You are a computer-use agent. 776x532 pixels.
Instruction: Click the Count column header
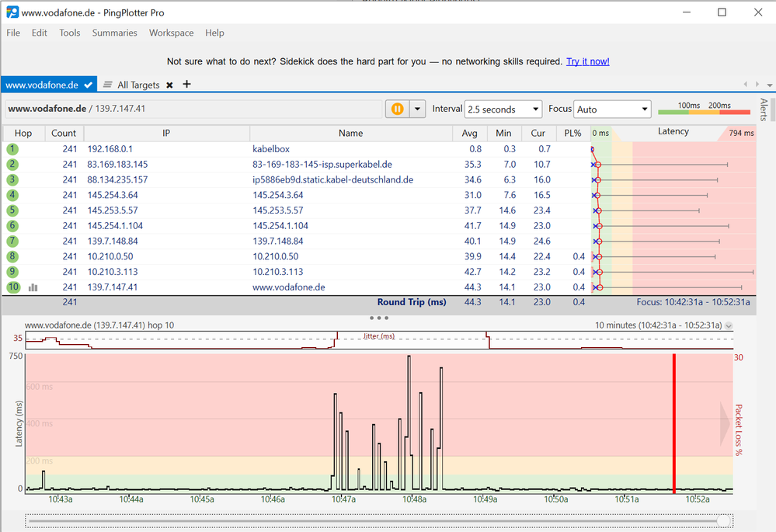tap(64, 133)
